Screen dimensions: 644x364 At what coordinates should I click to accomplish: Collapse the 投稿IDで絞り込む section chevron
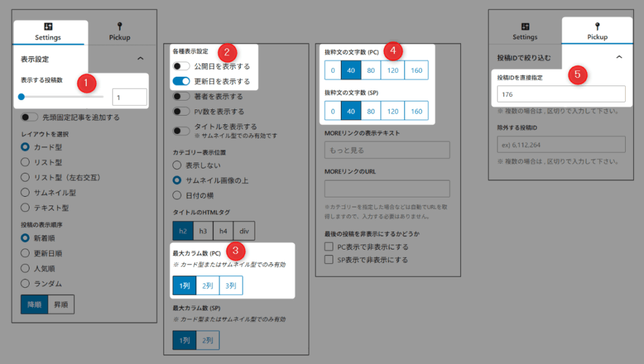click(619, 57)
